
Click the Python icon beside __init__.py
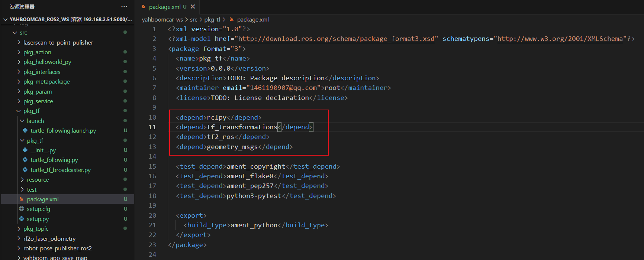pyautogui.click(x=25, y=150)
